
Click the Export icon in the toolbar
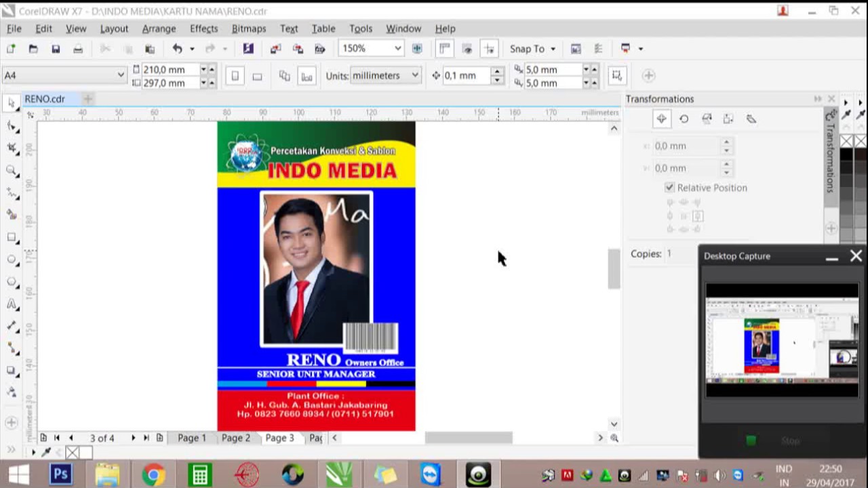coord(298,49)
